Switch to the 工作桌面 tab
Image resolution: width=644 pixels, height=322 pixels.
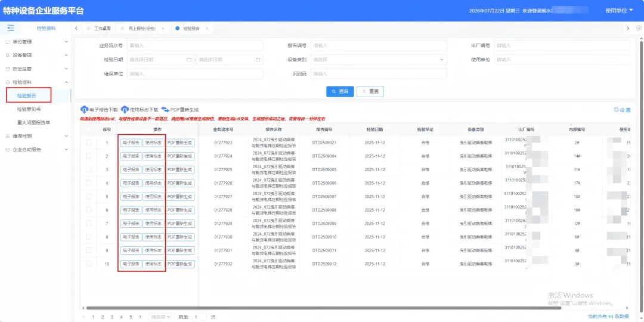(99, 29)
